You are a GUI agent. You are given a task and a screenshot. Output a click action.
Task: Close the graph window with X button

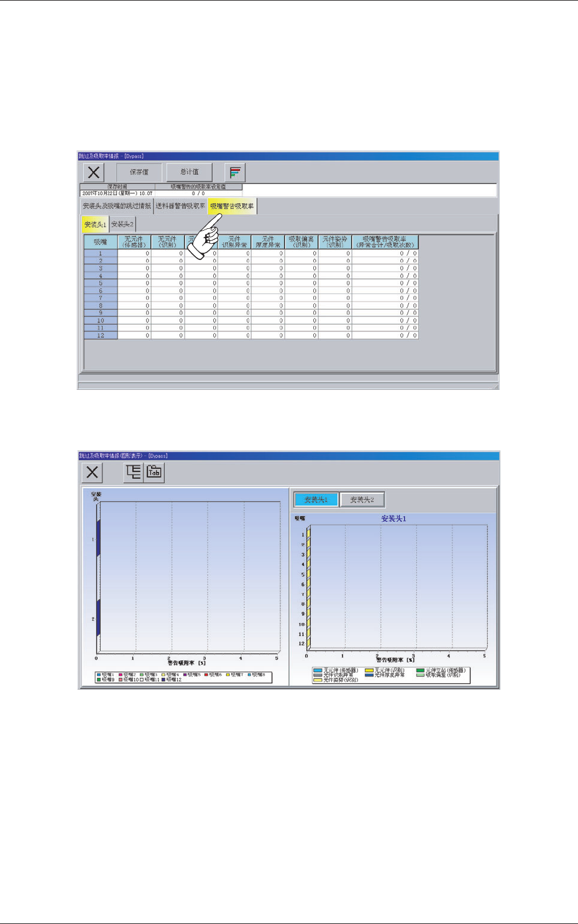pyautogui.click(x=93, y=473)
